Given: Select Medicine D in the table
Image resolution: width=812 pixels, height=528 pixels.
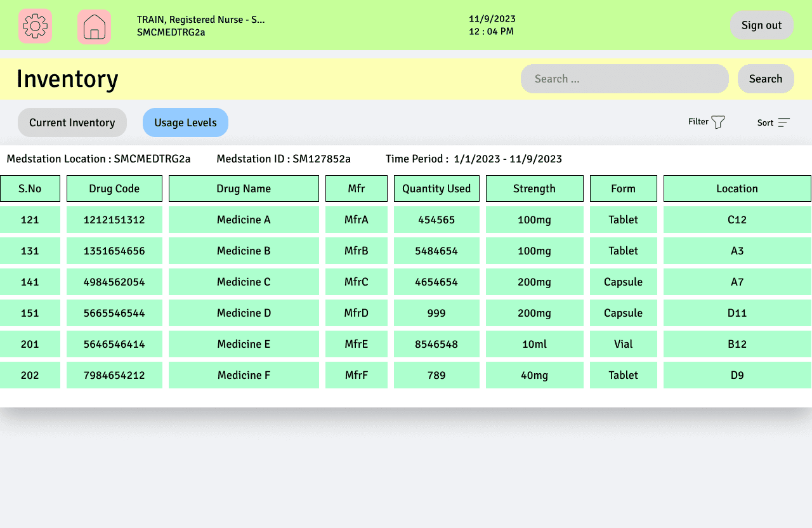Looking at the screenshot, I should (x=244, y=313).
